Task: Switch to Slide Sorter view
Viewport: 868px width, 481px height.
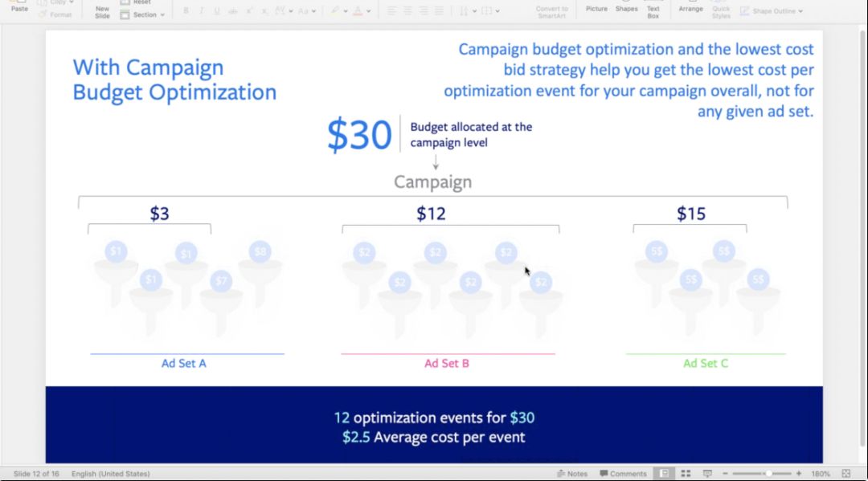Action: coord(686,474)
